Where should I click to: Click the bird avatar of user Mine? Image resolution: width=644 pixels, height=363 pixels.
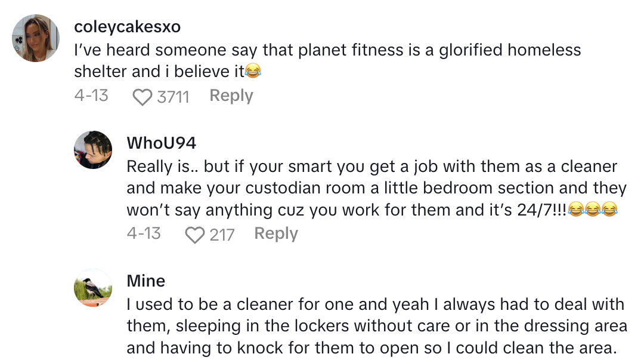pyautogui.click(x=93, y=288)
